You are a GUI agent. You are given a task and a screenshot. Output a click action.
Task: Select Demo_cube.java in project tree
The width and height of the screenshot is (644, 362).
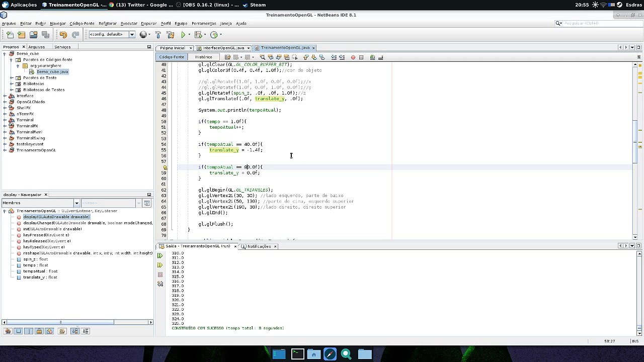click(52, 71)
